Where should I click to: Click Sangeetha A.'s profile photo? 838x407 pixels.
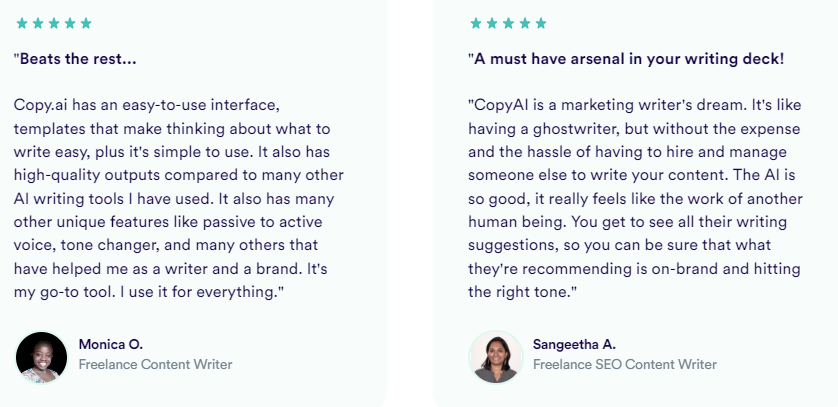[x=496, y=356]
